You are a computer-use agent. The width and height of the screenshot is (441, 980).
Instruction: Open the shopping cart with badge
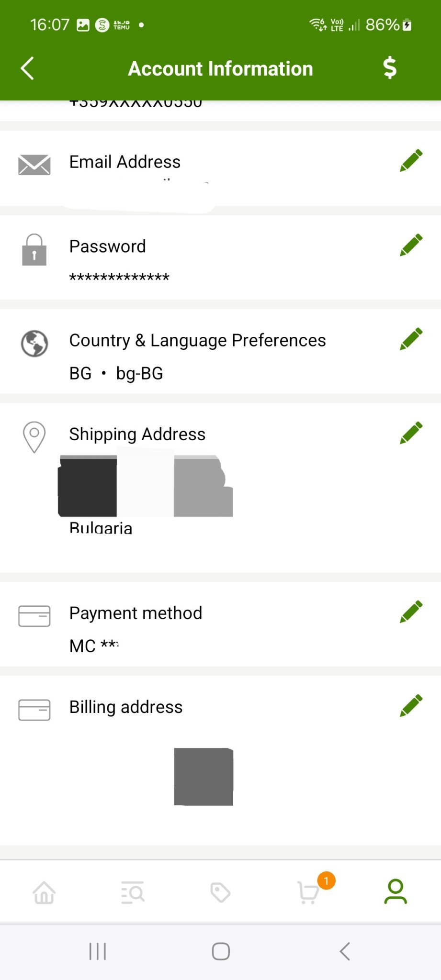[x=309, y=892]
